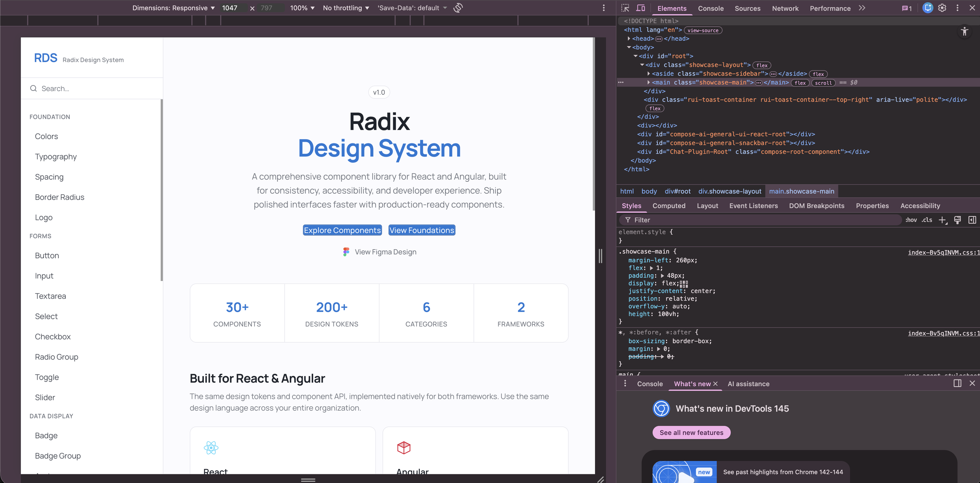This screenshot has height=483, width=980.
Task: Open the Performance tab
Action: (830, 8)
